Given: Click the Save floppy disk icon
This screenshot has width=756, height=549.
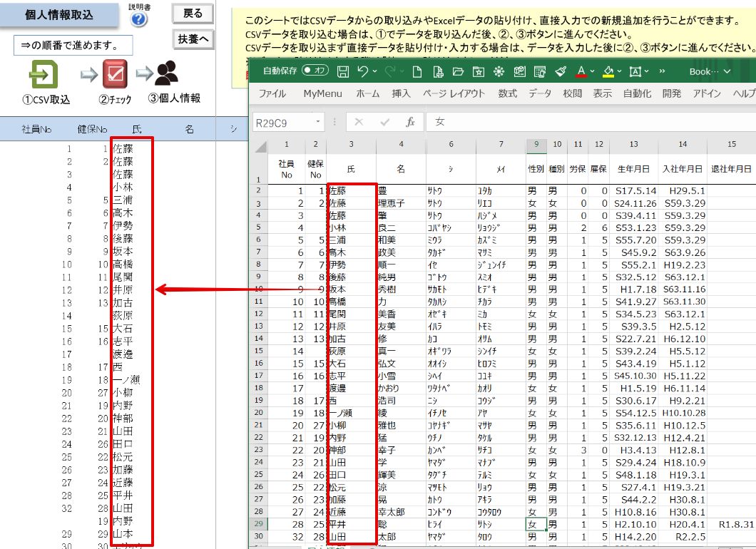Looking at the screenshot, I should tap(342, 72).
